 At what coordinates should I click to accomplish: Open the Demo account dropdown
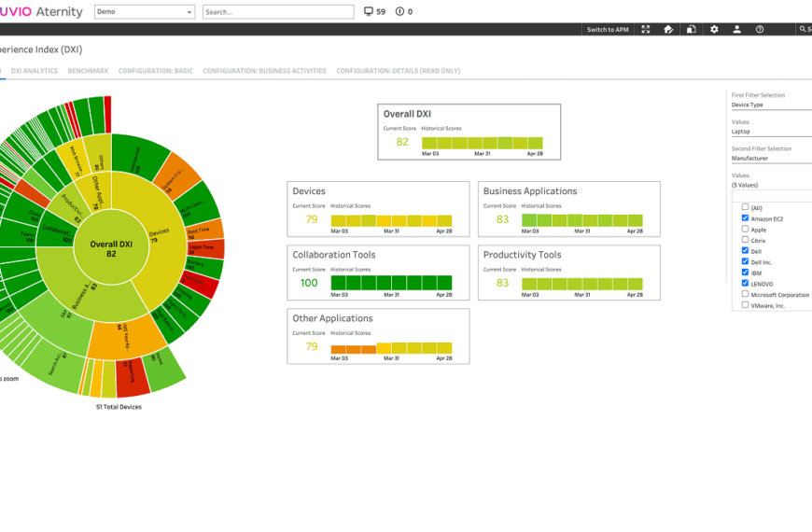144,12
